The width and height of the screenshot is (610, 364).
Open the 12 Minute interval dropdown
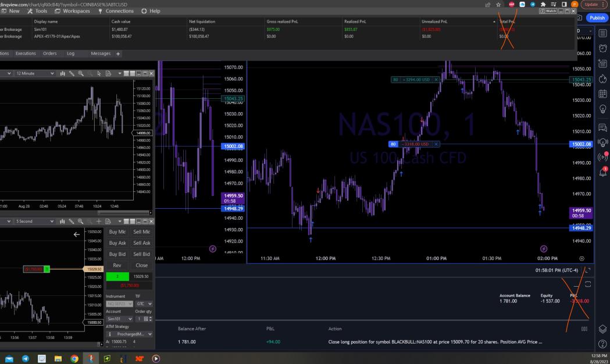35,74
